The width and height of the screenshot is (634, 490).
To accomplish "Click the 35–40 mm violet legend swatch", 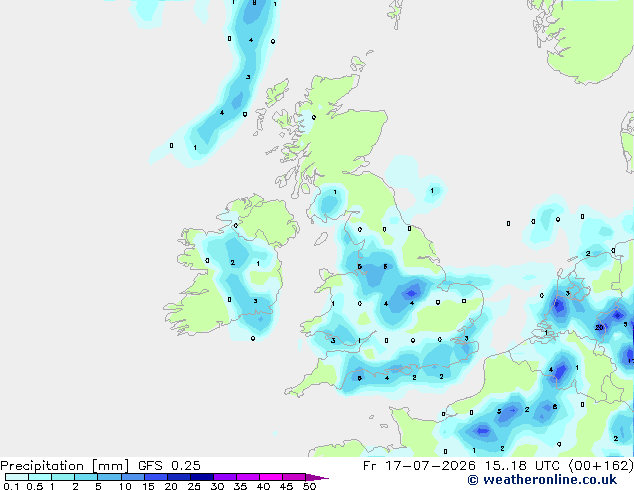I will pyautogui.click(x=247, y=477).
